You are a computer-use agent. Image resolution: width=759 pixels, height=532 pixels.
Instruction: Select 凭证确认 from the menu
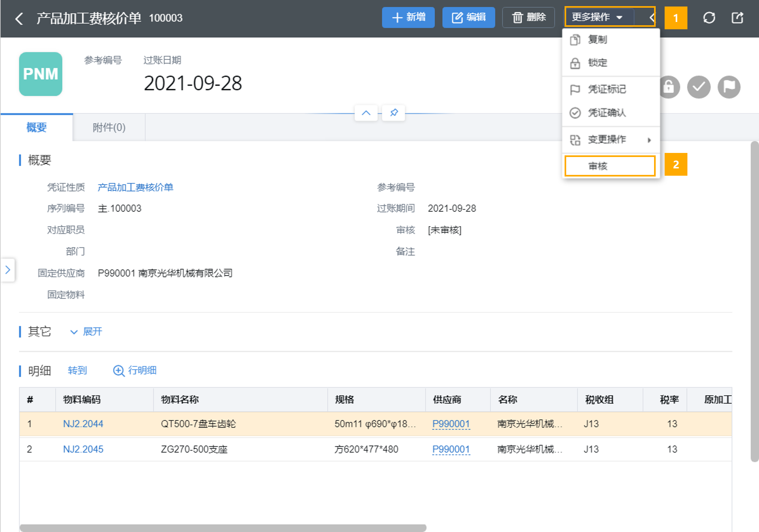pos(611,113)
